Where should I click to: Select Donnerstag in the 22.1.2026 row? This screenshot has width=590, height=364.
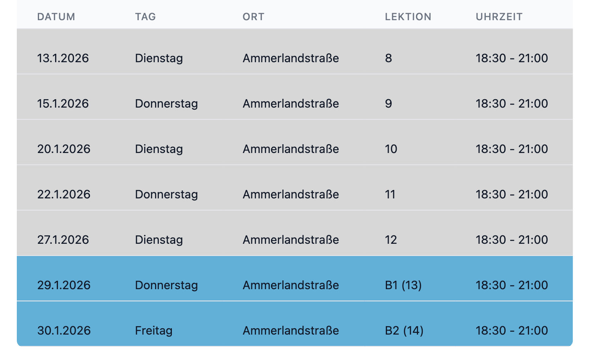[166, 194]
